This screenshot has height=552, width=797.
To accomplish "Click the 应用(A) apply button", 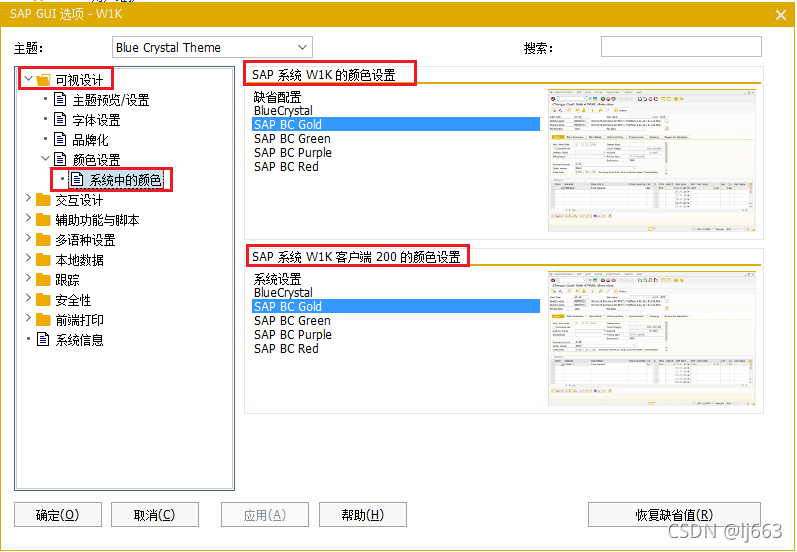I will [x=265, y=514].
